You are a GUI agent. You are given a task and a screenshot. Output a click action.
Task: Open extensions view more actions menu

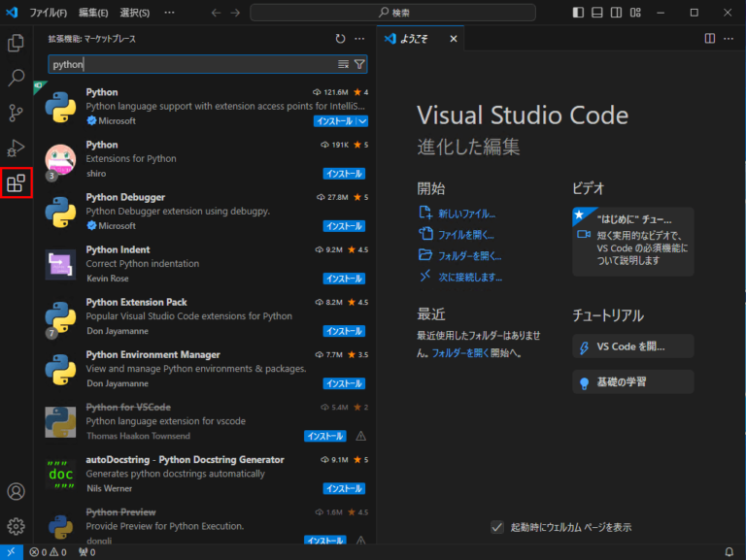359,39
